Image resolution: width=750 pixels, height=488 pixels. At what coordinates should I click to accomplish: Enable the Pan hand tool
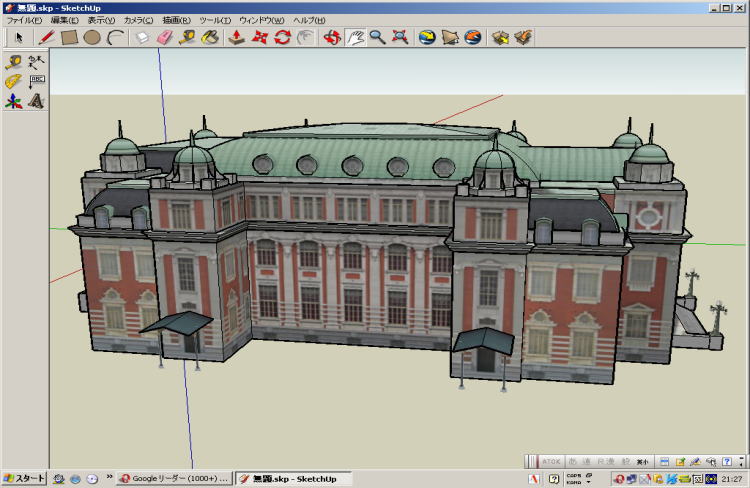[x=355, y=38]
